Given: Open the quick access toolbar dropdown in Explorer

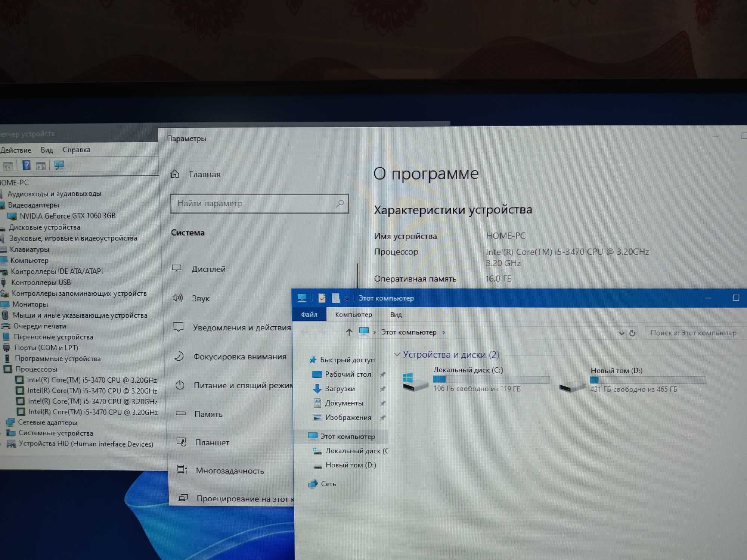Looking at the screenshot, I should [x=347, y=299].
